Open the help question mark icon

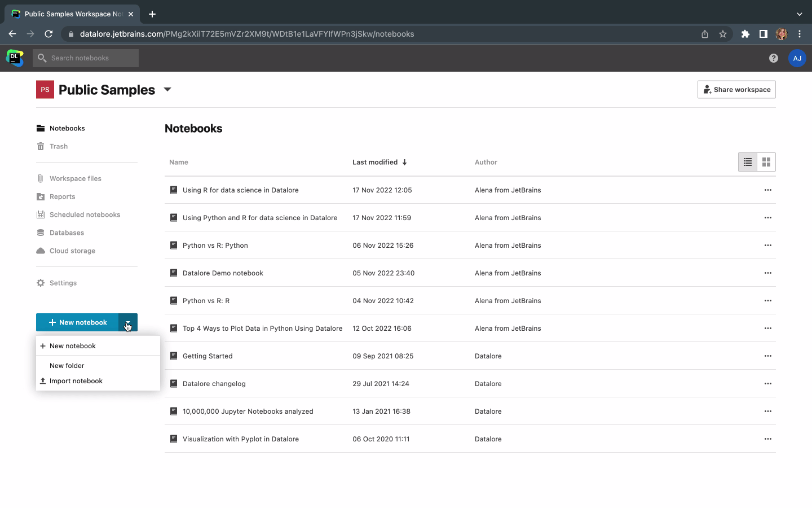tap(773, 58)
